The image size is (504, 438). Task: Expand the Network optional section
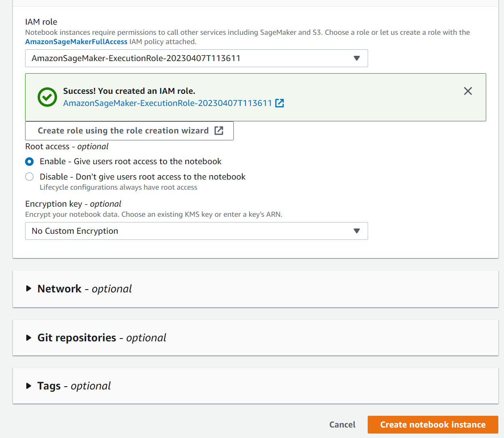tap(59, 288)
